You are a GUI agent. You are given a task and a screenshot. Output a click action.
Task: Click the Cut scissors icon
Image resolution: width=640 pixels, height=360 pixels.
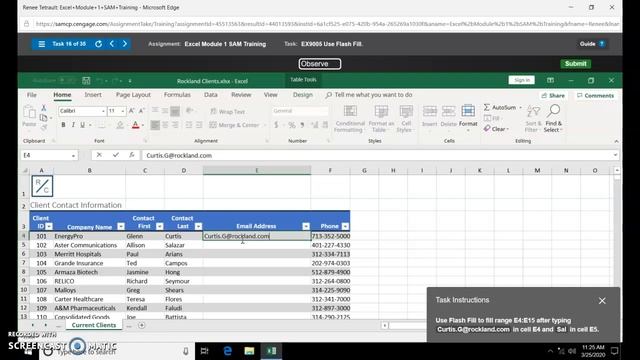[44, 108]
